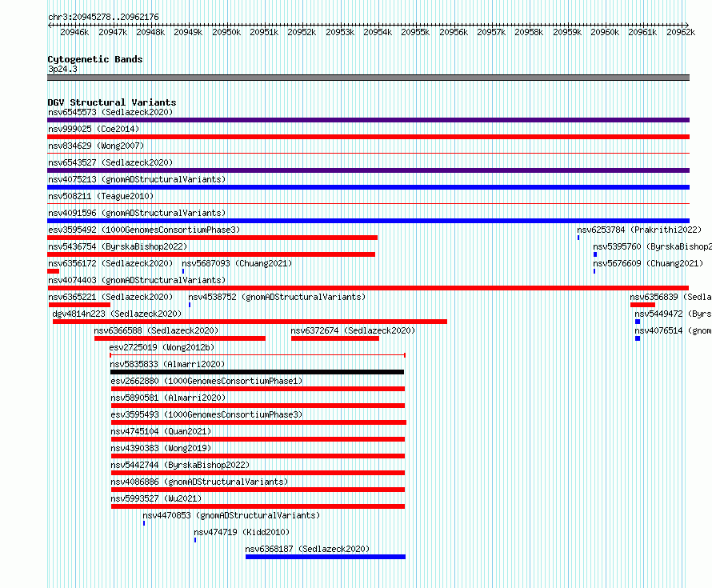Click nsv6372674 (Sedlazeck2020) label

tap(353, 330)
